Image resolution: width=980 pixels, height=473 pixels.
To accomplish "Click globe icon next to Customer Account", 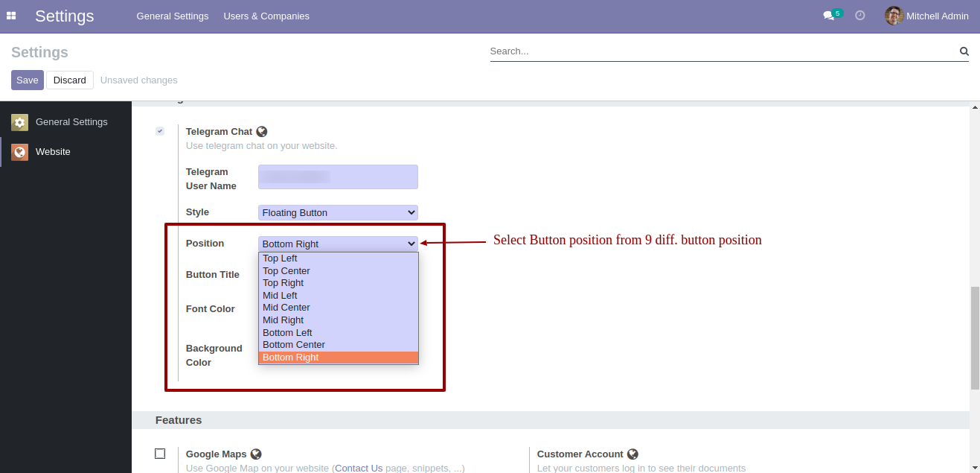I will 632,454.
